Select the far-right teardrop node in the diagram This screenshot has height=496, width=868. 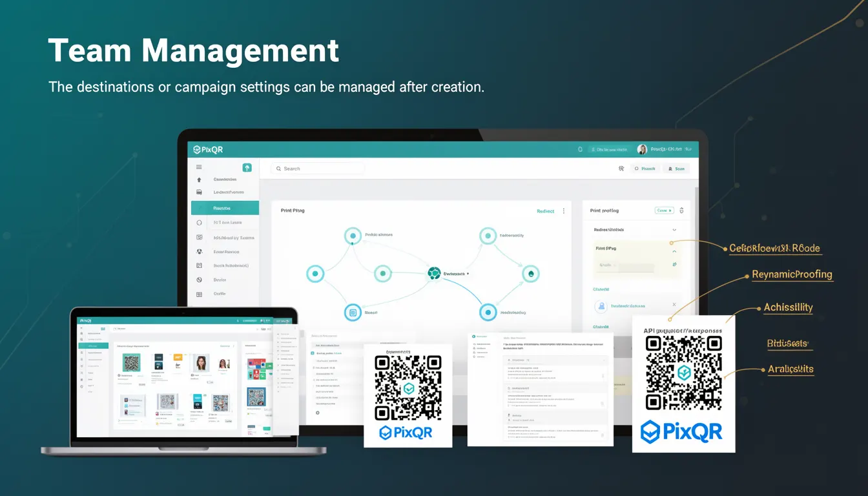pos(530,274)
